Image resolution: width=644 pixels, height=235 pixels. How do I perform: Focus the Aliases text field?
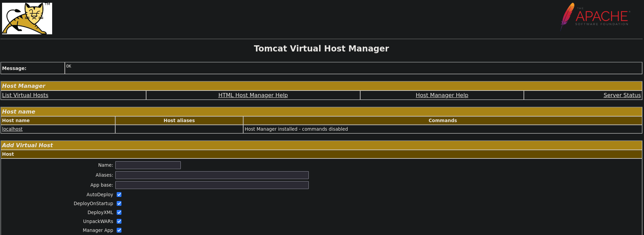pyautogui.click(x=212, y=175)
